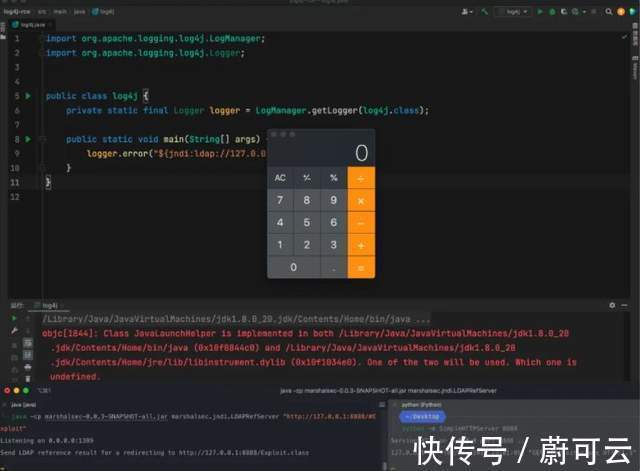
Task: Open Search Everywhere magnifier icon
Action: 609,12
